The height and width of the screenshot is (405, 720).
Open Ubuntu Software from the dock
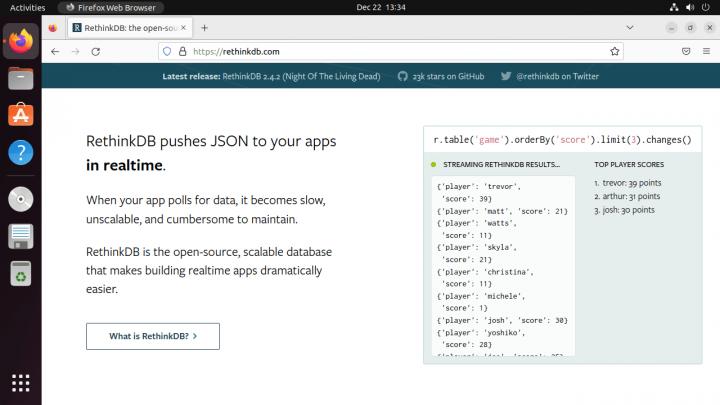coord(20,115)
